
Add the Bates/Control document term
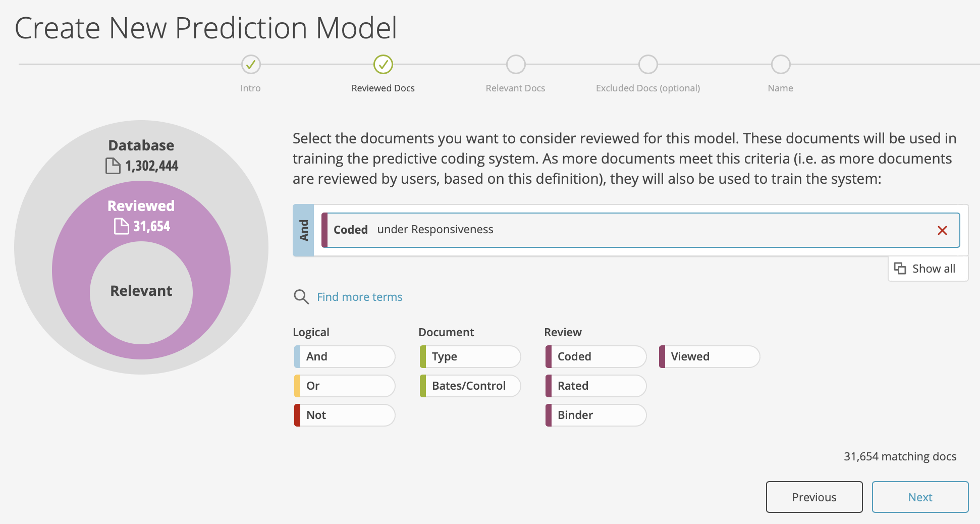pos(470,386)
